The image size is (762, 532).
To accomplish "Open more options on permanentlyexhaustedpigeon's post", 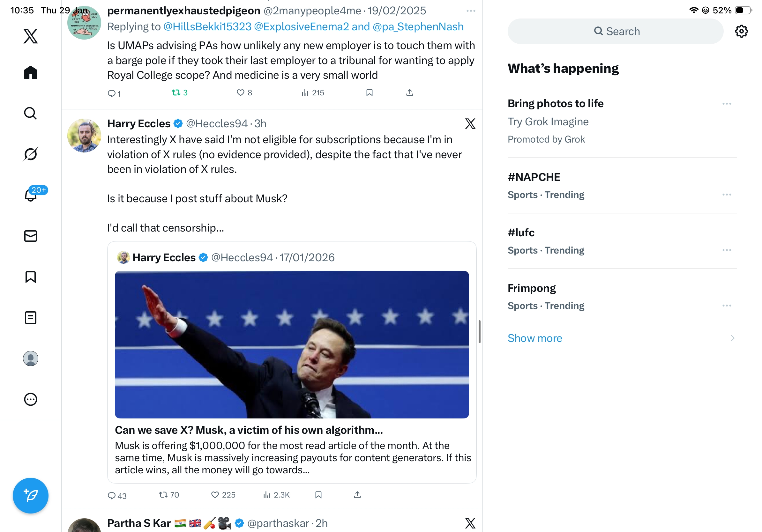I will (471, 11).
